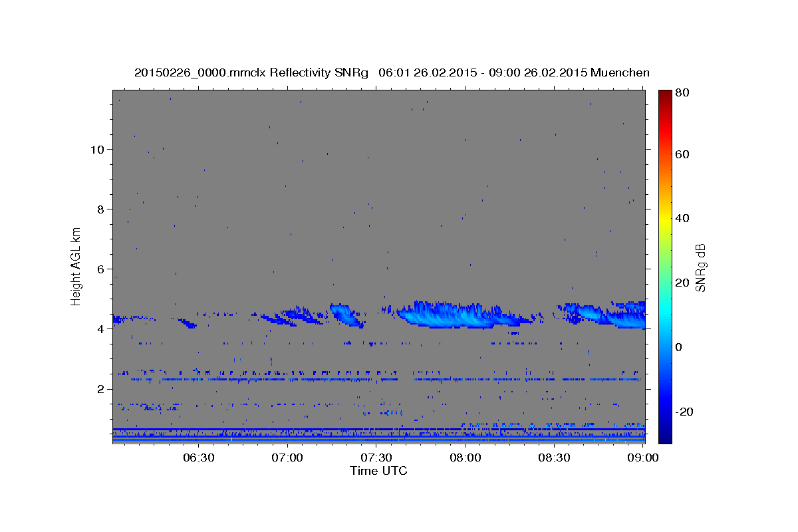Click the yellow section of the colorbar
Screen dimensions: 798x532
(665, 219)
